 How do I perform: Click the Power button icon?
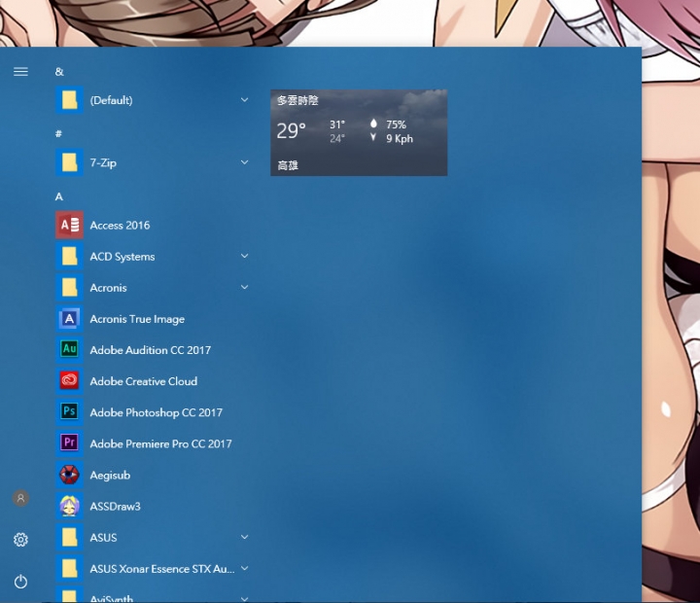(x=20, y=582)
